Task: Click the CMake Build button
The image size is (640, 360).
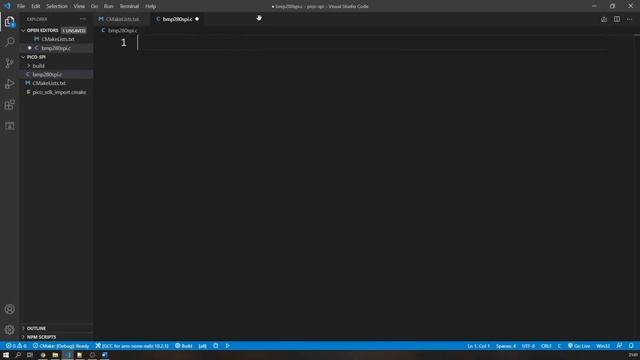Action: click(184, 346)
